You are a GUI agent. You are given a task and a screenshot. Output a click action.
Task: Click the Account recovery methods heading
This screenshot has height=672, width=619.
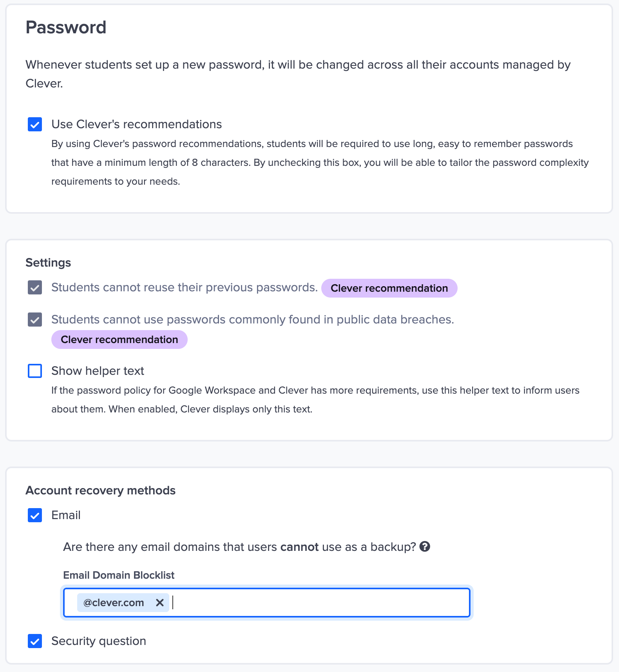coord(100,490)
